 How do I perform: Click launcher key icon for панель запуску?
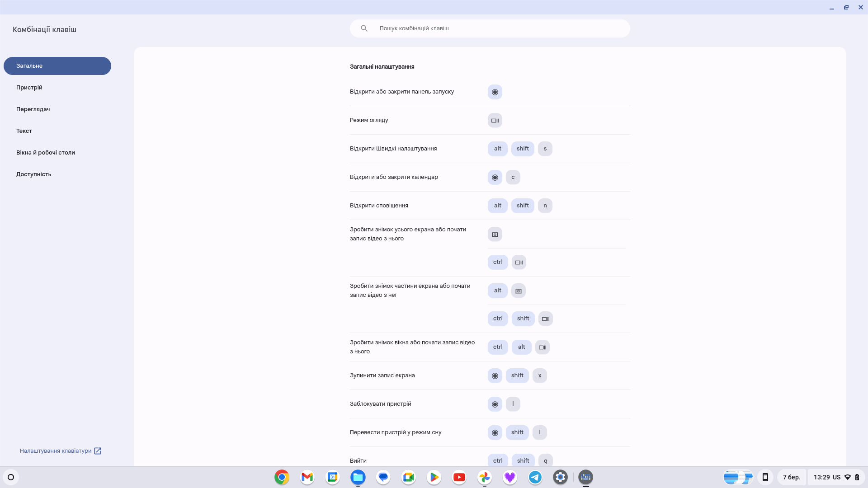point(495,92)
